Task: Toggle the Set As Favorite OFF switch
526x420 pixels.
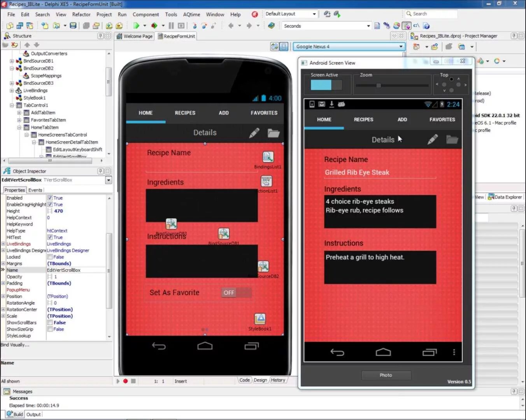Action: click(x=236, y=293)
